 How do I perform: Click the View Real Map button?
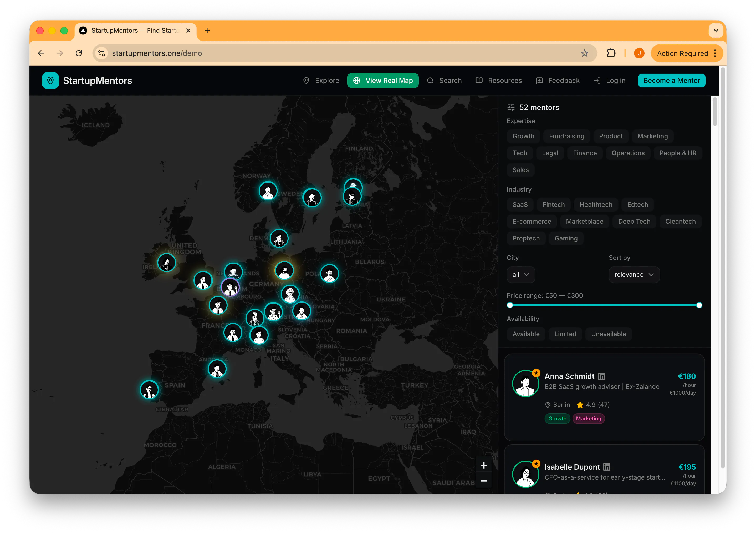pyautogui.click(x=383, y=81)
